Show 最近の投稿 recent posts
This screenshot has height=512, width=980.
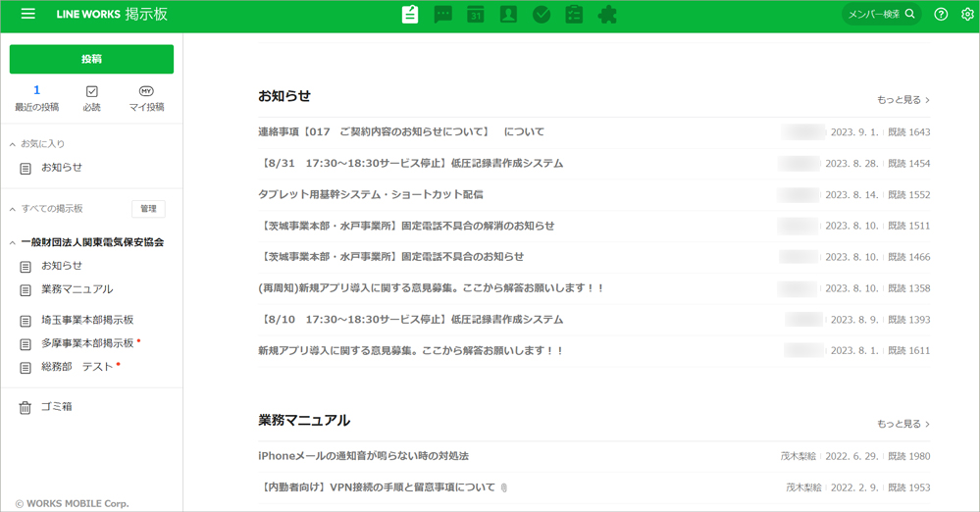click(x=36, y=98)
